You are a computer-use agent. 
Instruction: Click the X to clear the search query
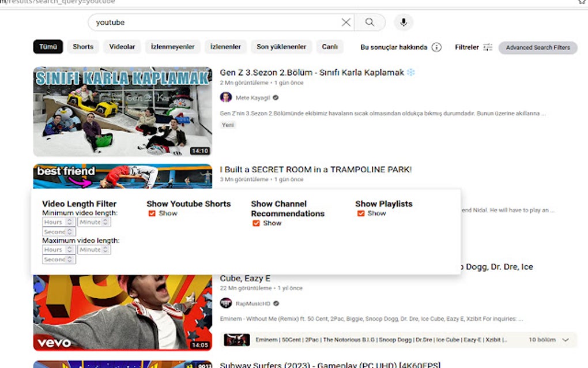click(x=345, y=22)
